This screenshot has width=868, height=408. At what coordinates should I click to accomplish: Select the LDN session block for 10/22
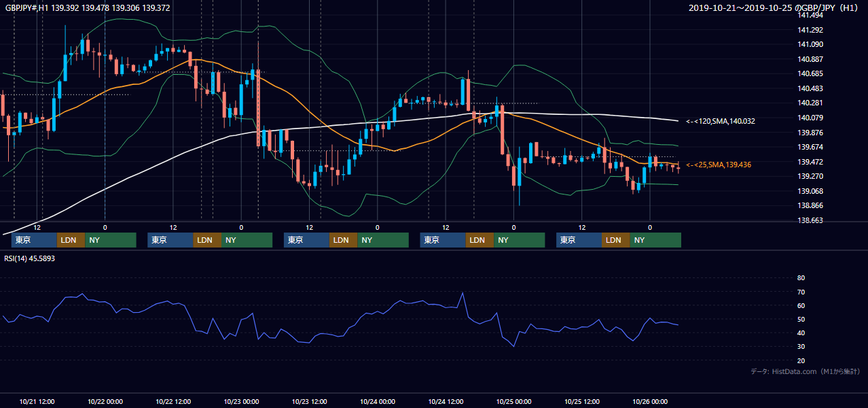(x=207, y=240)
